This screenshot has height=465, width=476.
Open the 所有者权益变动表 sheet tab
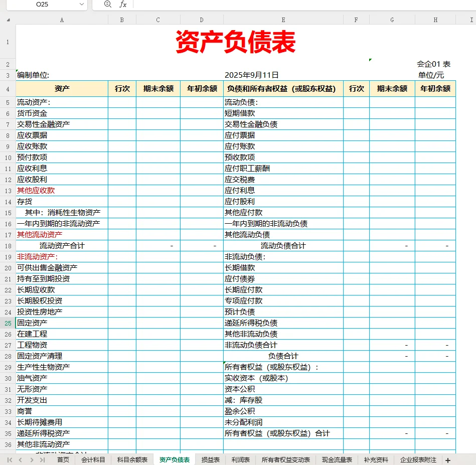[x=286, y=460]
